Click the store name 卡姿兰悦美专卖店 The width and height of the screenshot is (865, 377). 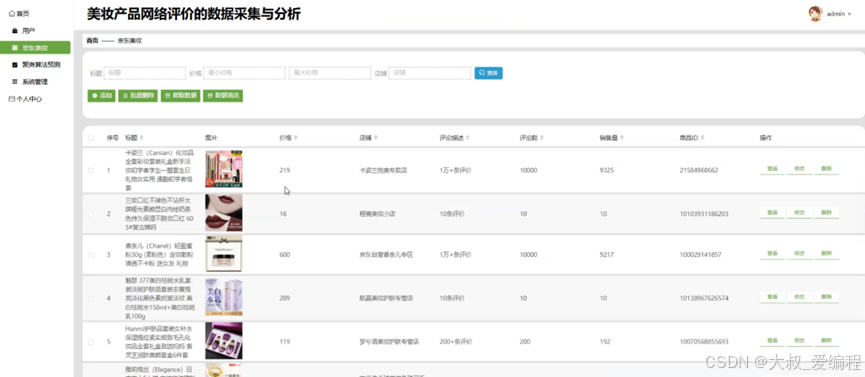coord(383,171)
